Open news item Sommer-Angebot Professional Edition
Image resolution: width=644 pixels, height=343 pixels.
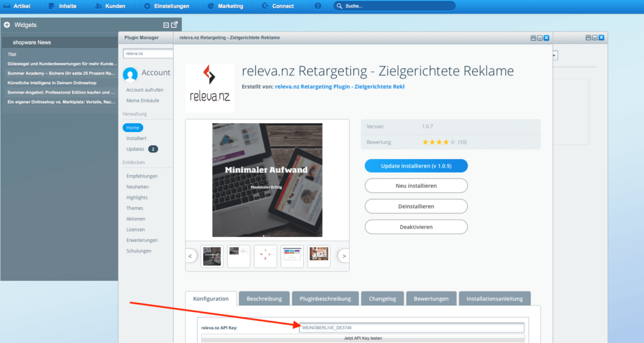click(61, 92)
